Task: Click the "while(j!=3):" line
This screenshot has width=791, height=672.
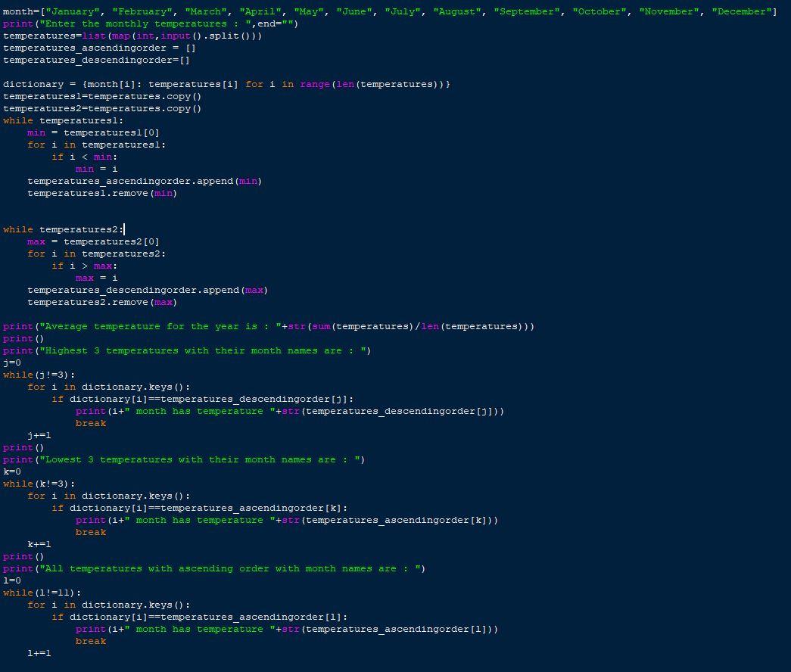Action: (x=39, y=375)
